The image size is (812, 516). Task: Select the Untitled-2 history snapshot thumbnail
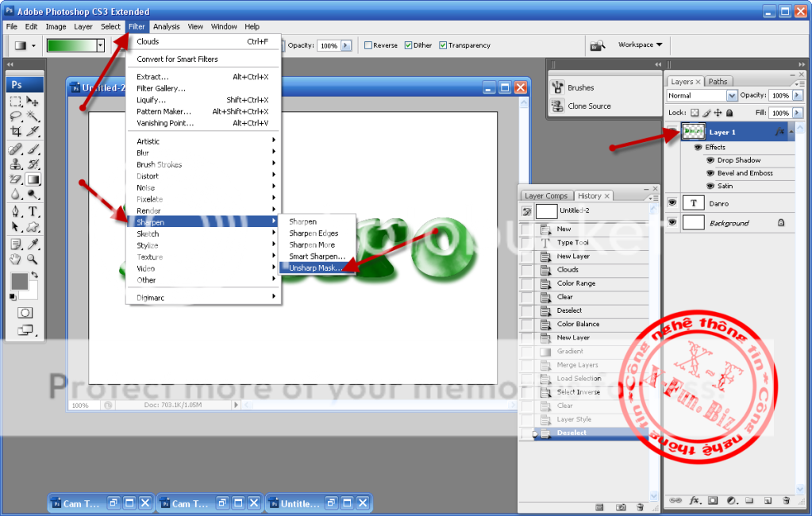[x=546, y=211]
